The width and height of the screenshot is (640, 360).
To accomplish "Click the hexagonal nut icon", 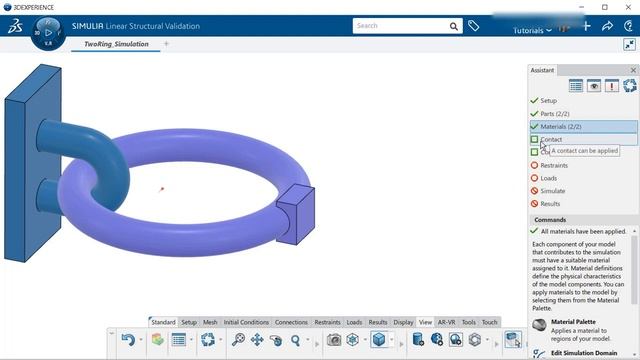I will click(x=475, y=340).
